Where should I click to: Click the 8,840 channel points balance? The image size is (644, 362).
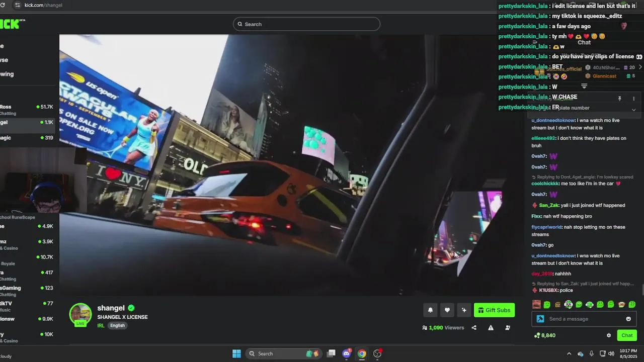click(x=545, y=335)
